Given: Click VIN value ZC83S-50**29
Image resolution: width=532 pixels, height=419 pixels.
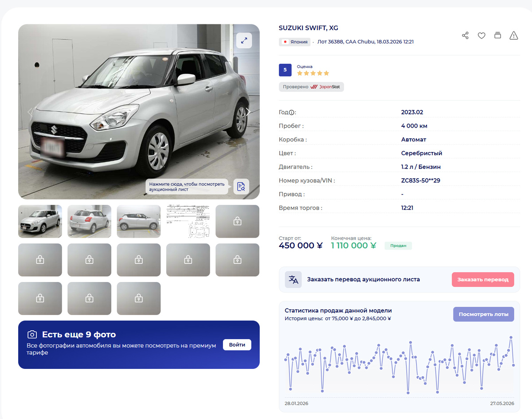Looking at the screenshot, I should 421,180.
